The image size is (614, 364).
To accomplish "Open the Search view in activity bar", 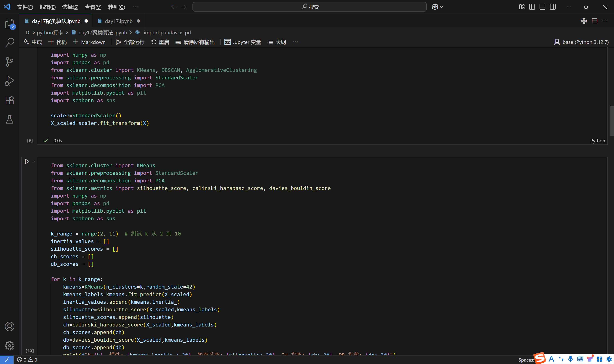I will tap(9, 43).
